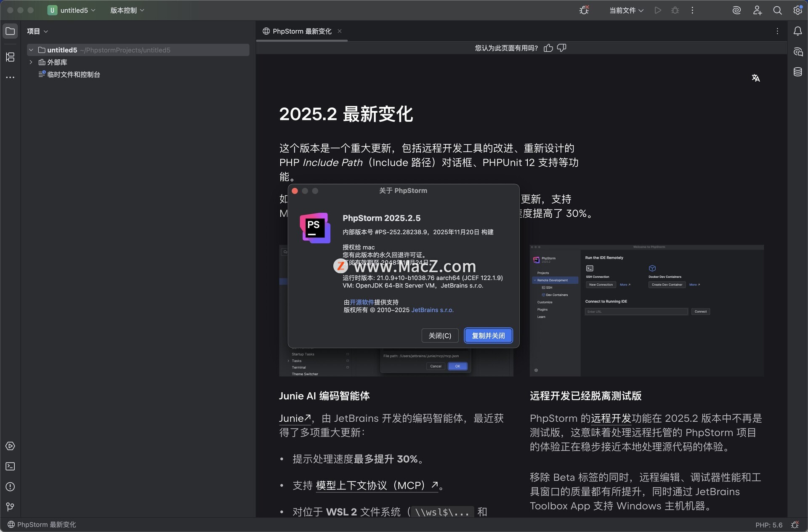Image resolution: width=808 pixels, height=532 pixels.
Task: Expand the 外部库 tree node
Action: click(31, 62)
